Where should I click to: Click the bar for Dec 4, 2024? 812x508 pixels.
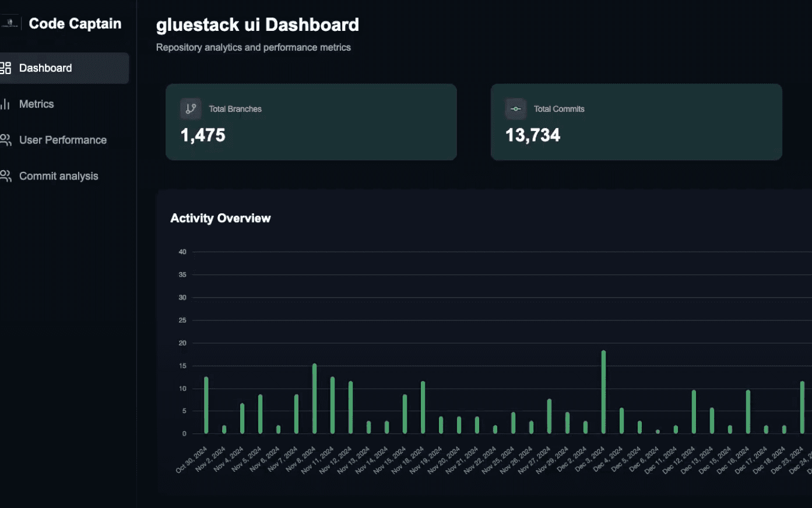pos(622,421)
